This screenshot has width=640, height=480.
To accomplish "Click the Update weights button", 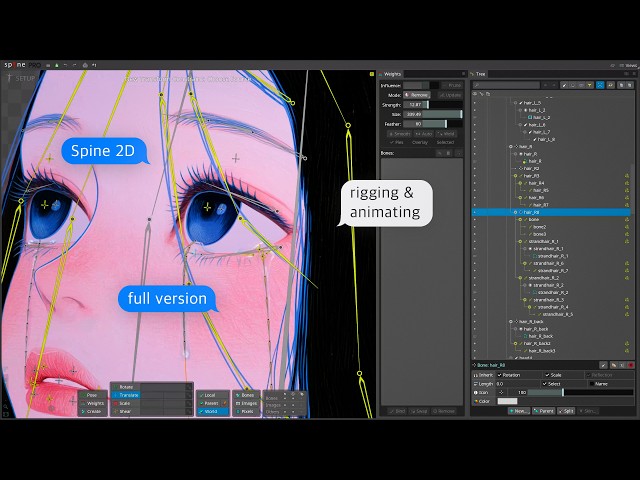I will point(450,95).
